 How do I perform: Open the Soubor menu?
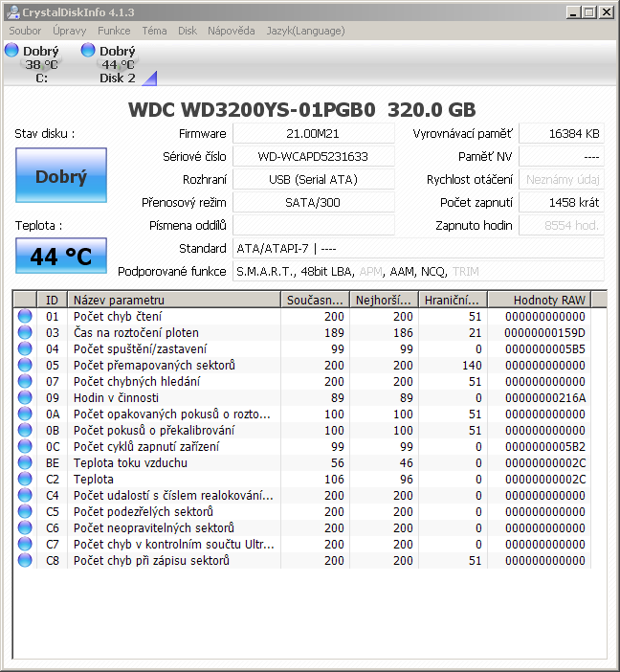coord(25,31)
